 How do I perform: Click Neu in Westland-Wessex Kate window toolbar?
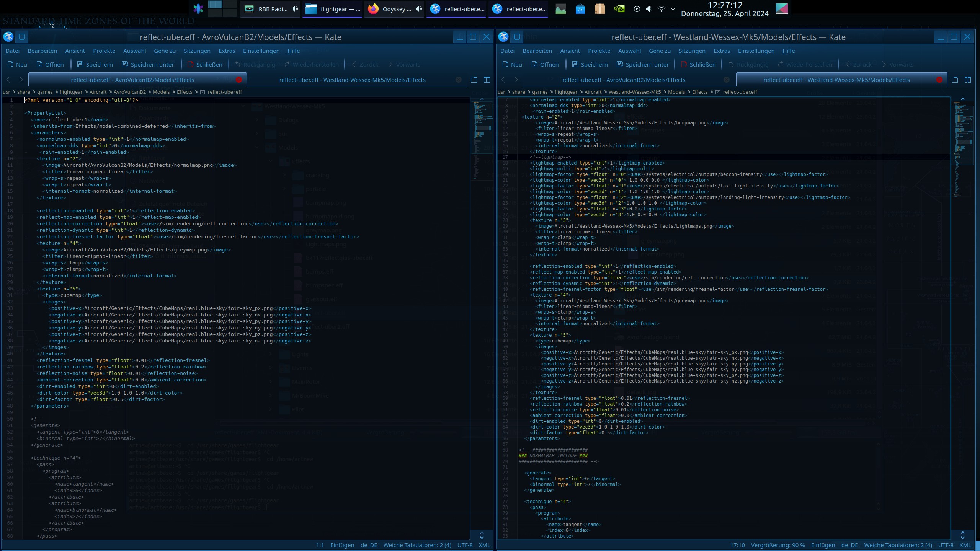pyautogui.click(x=512, y=64)
